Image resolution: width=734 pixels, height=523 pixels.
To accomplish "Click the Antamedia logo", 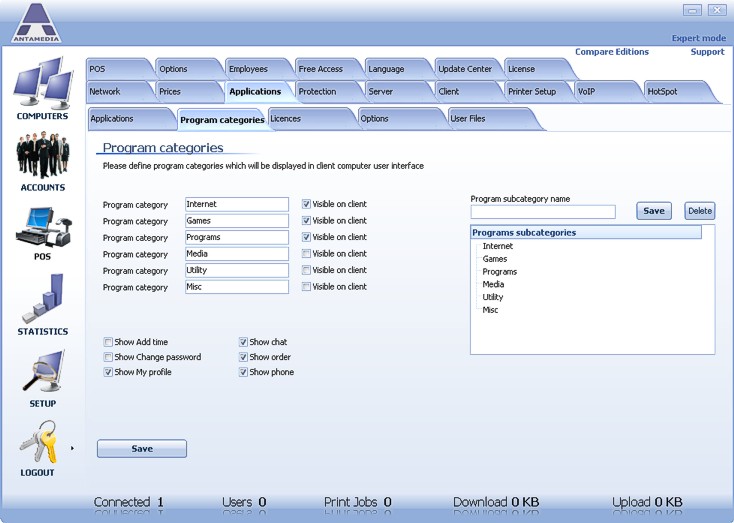I will pos(37,22).
